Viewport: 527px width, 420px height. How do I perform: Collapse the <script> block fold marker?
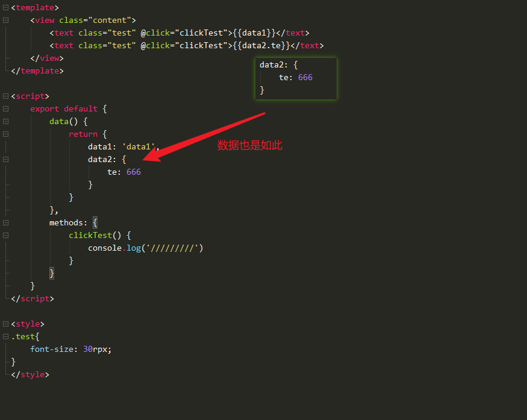pos(5,96)
